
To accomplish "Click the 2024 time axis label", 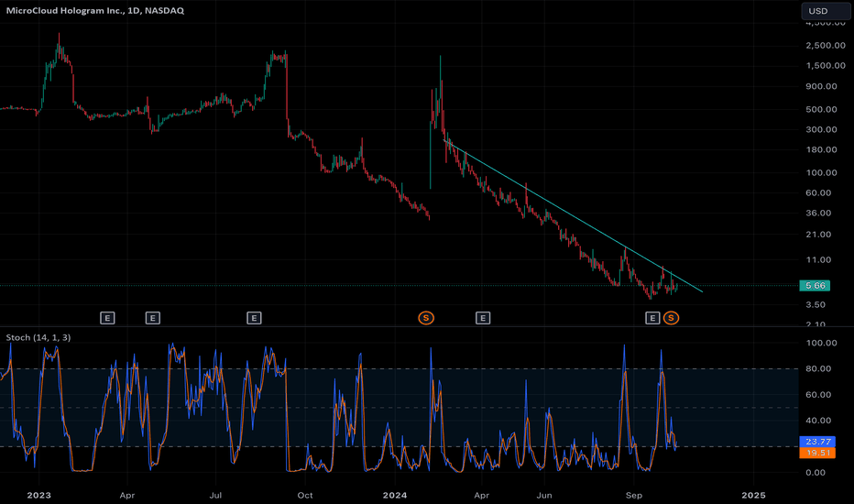I will 395,495.
